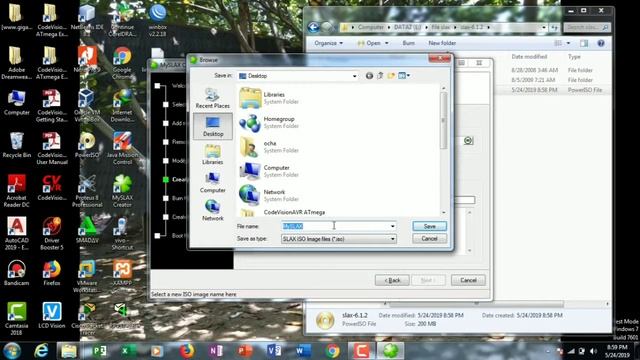Open the Bandicam desktop shortcut
Viewport: 640px width, 360px height.
pos(16,273)
